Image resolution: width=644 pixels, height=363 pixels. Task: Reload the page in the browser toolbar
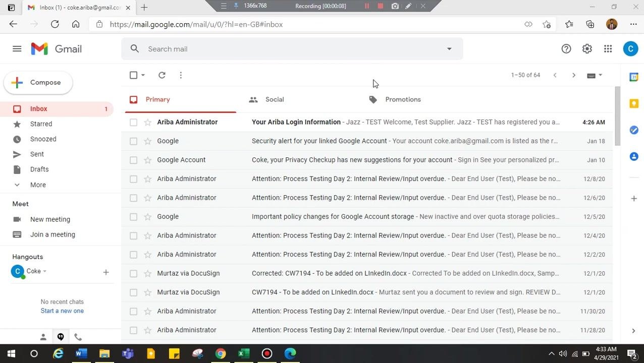point(55,24)
